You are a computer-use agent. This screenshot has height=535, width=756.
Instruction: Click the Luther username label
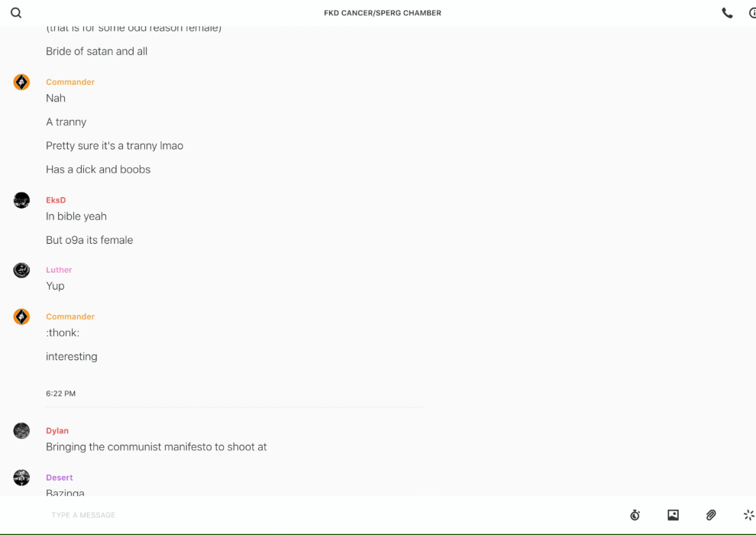click(59, 270)
